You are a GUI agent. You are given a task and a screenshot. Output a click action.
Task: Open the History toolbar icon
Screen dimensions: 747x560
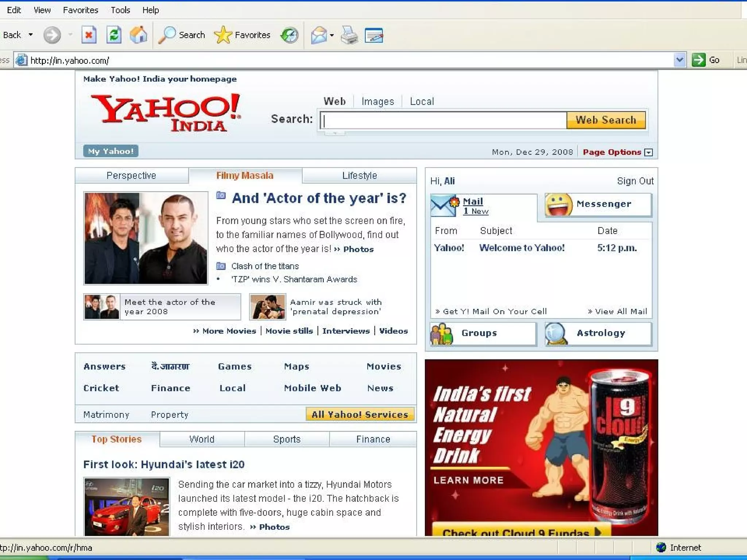(289, 35)
